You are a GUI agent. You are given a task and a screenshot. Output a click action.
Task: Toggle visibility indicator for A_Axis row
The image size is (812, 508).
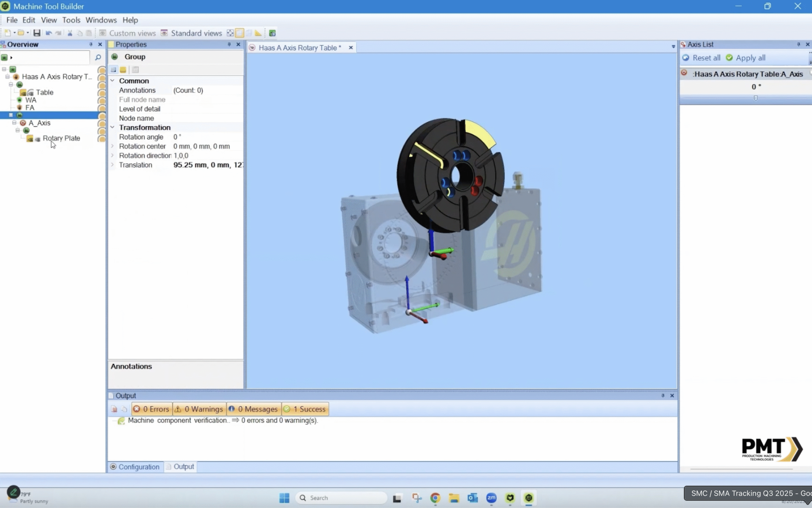pos(101,123)
